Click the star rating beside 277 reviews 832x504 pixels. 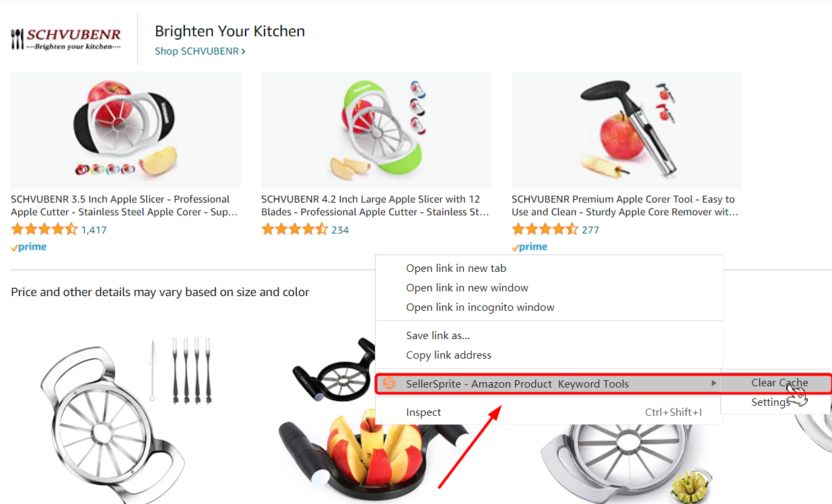545,229
